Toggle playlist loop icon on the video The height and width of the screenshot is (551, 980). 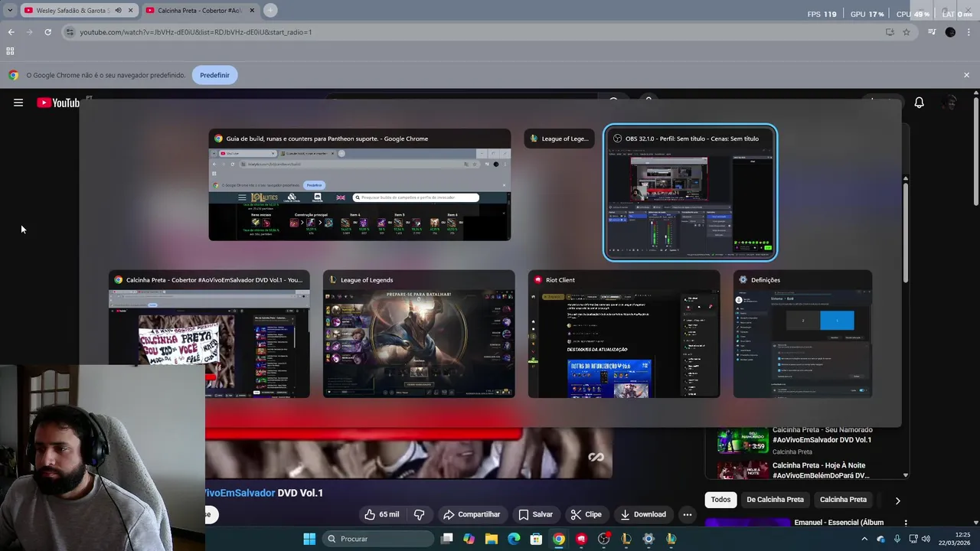click(x=596, y=457)
